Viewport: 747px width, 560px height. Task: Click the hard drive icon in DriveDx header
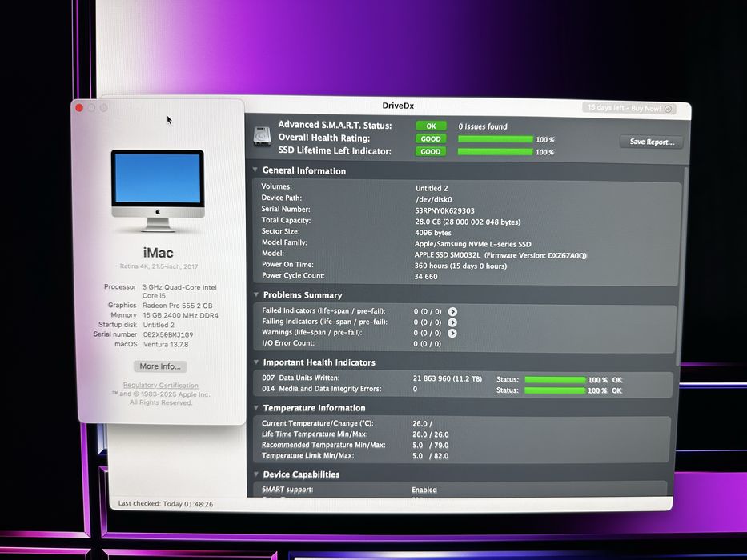click(262, 137)
